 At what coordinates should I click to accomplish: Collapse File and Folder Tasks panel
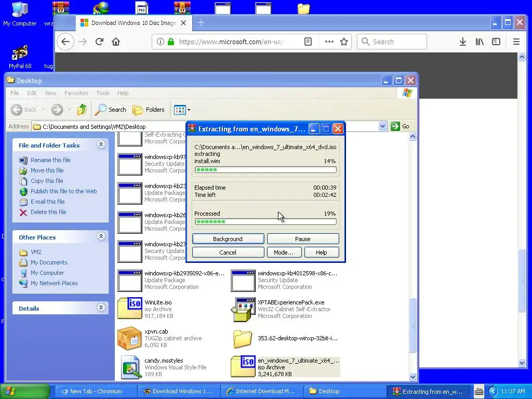[x=101, y=144]
